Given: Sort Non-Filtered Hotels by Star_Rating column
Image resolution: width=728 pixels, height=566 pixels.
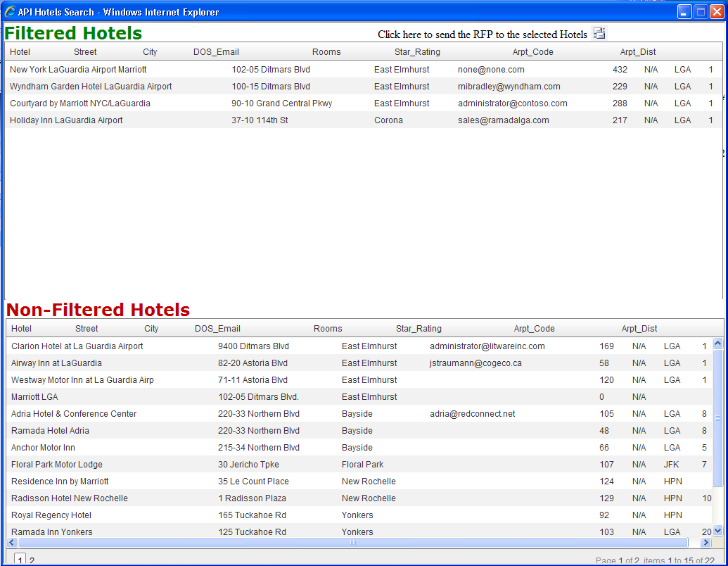Looking at the screenshot, I should [419, 329].
